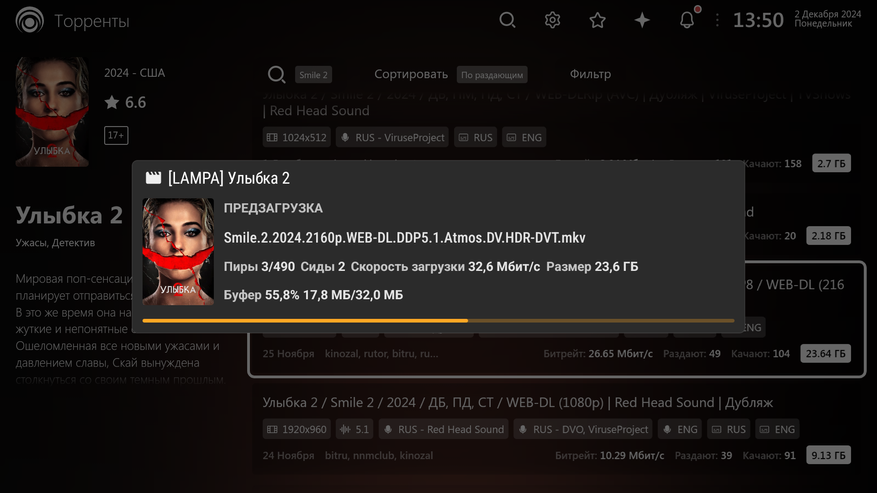The image size is (877, 493).
Task: Click the Битрейт 10.29 Мбит/с value
Action: click(x=610, y=456)
